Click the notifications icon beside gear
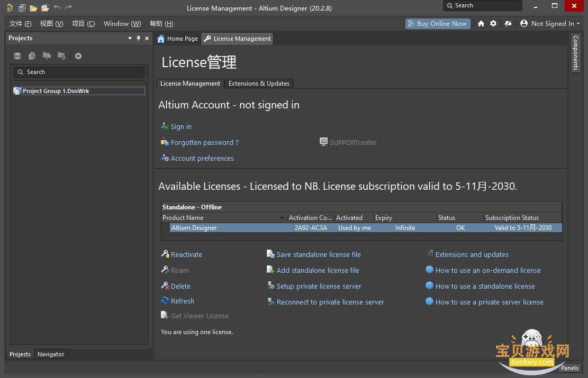588x378 pixels. click(508, 24)
